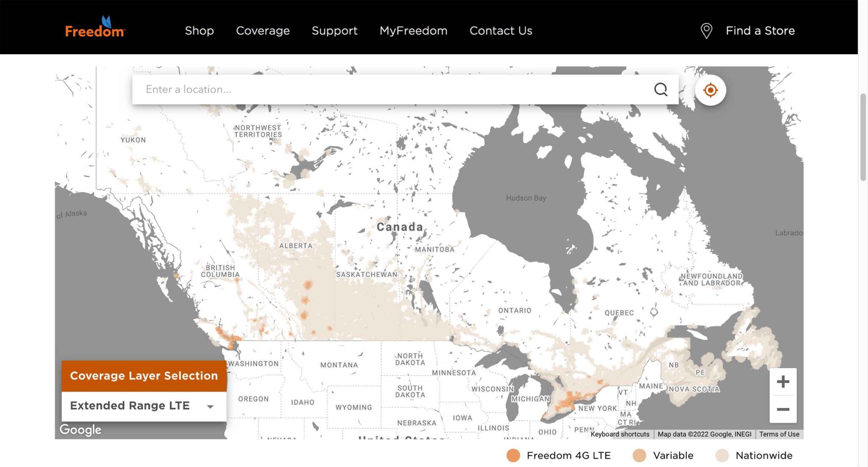Click the Freedom 4G LTE orange dot
Viewport: 868px width, 467px height.
(x=513, y=456)
